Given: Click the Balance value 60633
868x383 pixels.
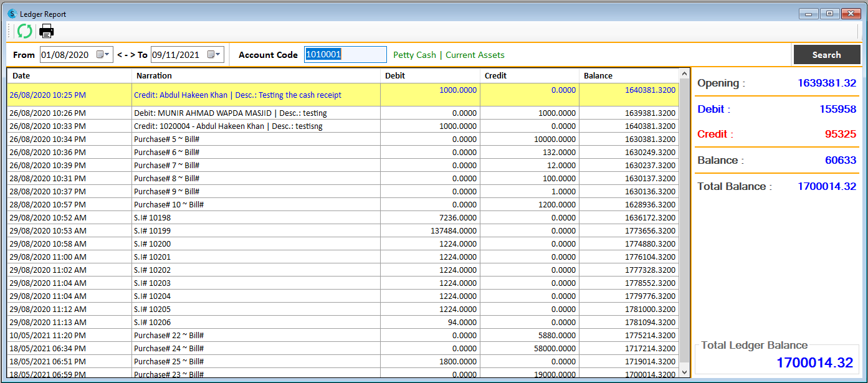Looking at the screenshot, I should [x=841, y=160].
